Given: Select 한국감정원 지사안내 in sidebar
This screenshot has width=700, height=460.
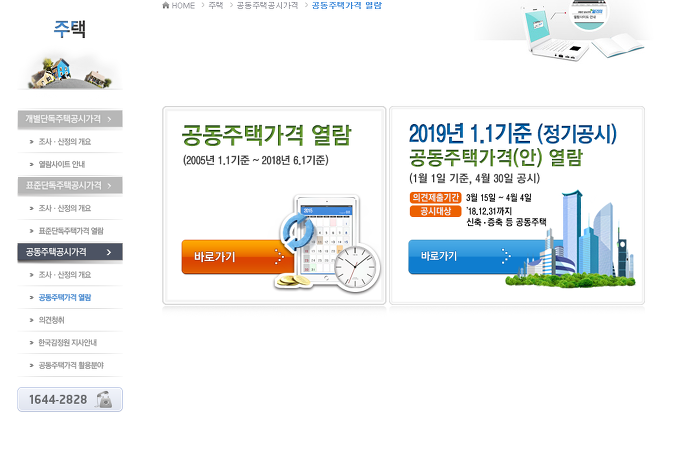Looking at the screenshot, I should (67, 343).
